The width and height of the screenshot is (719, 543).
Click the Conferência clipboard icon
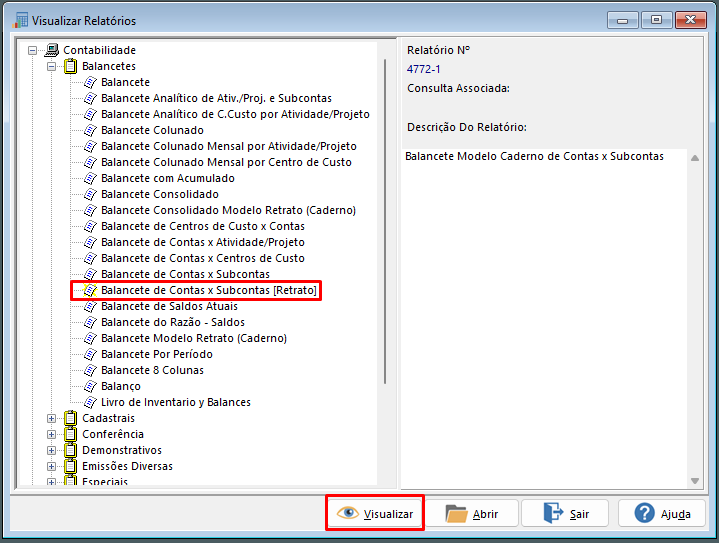pyautogui.click(x=70, y=434)
